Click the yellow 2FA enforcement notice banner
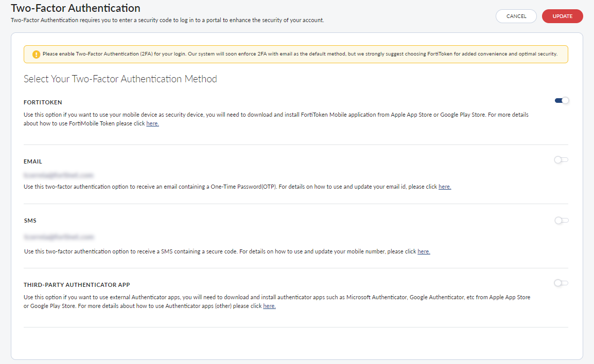 click(x=295, y=53)
